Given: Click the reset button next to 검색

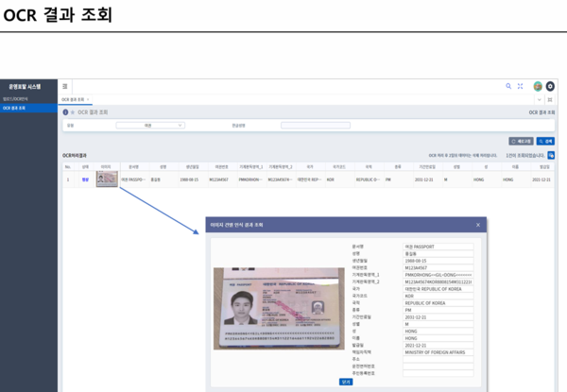Looking at the screenshot, I should point(520,141).
